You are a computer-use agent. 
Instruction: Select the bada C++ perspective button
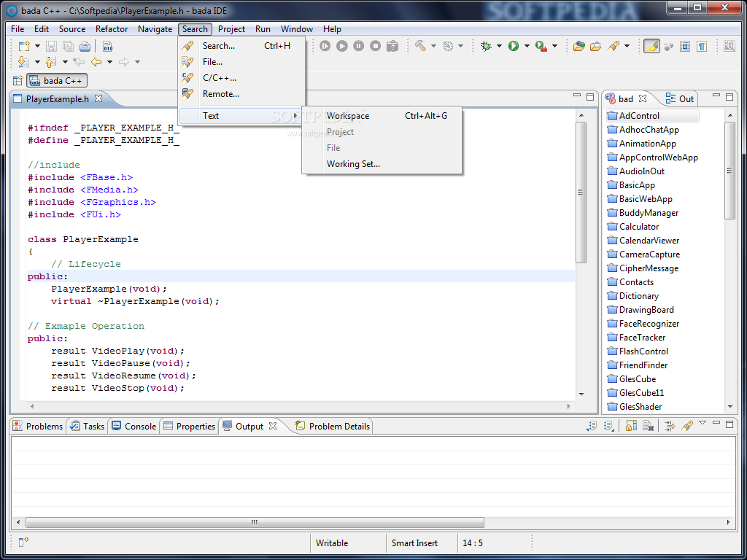[57, 81]
